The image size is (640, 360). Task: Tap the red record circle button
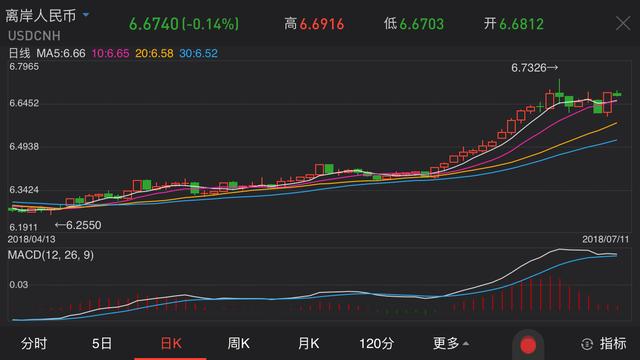pos(528,345)
